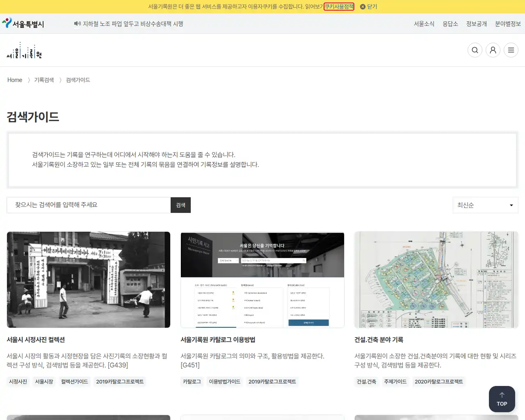Open the construction map thumbnail

pyautogui.click(x=436, y=280)
